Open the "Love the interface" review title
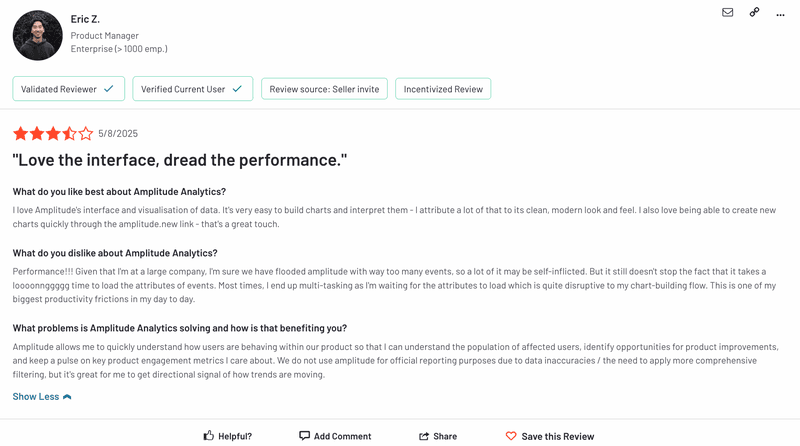Image resolution: width=800 pixels, height=446 pixels. (x=179, y=160)
